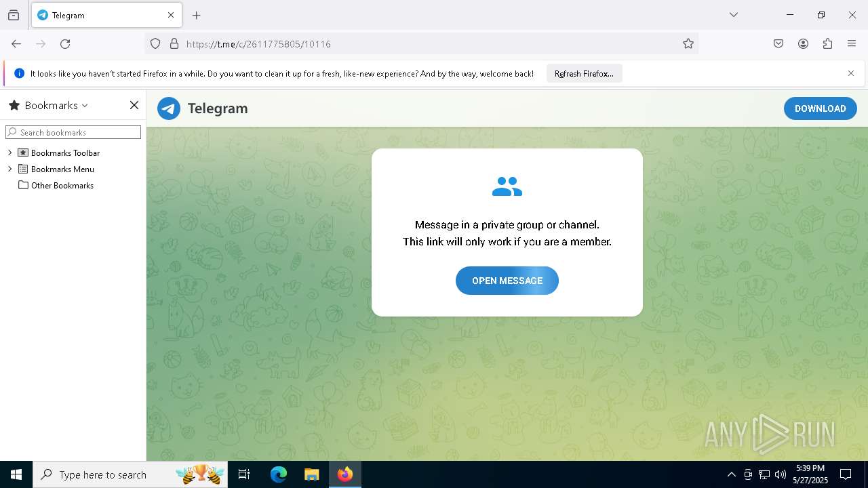Viewport: 868px width, 488px height.
Task: Click the Refresh Firefox button
Action: pos(584,74)
